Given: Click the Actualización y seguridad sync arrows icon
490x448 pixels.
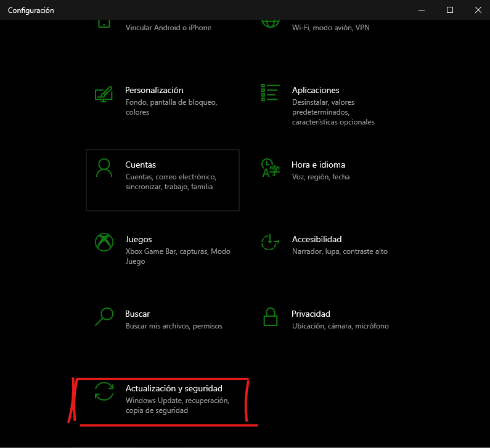Looking at the screenshot, I should click(104, 392).
